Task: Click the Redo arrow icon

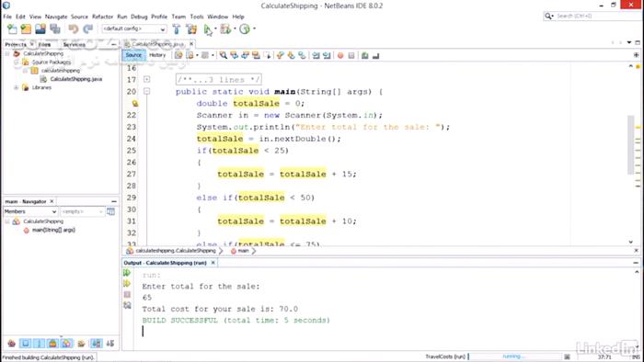Action: click(x=88, y=28)
